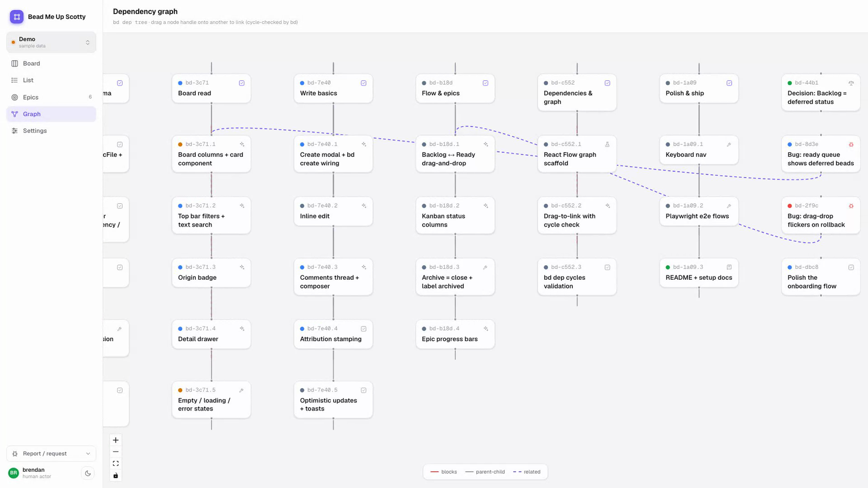Select the Graph view in sidebar
The image size is (868, 488).
point(51,114)
